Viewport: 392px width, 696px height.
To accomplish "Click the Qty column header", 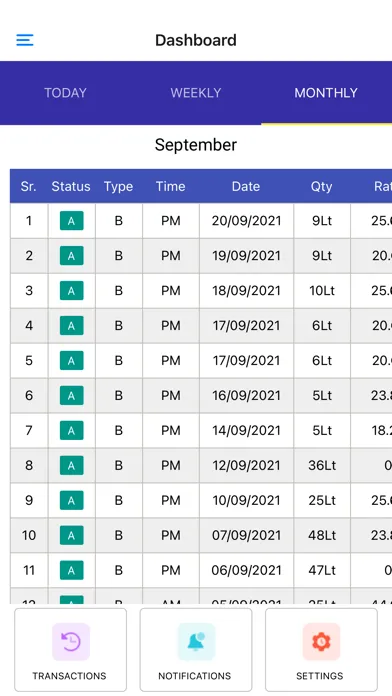I will (x=321, y=186).
